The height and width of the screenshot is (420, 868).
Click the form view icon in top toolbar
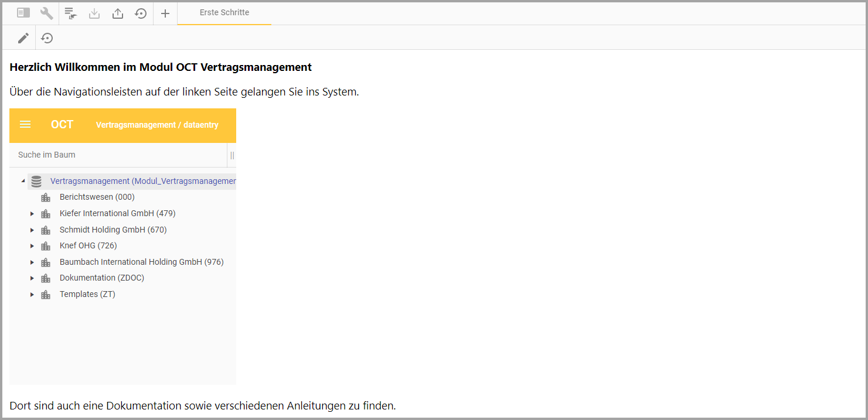tap(23, 13)
